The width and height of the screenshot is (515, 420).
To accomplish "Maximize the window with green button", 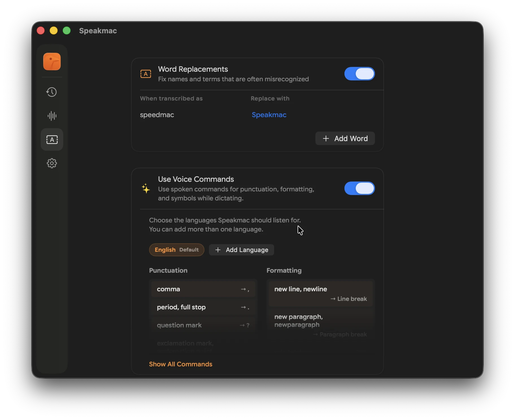I will coord(67,30).
